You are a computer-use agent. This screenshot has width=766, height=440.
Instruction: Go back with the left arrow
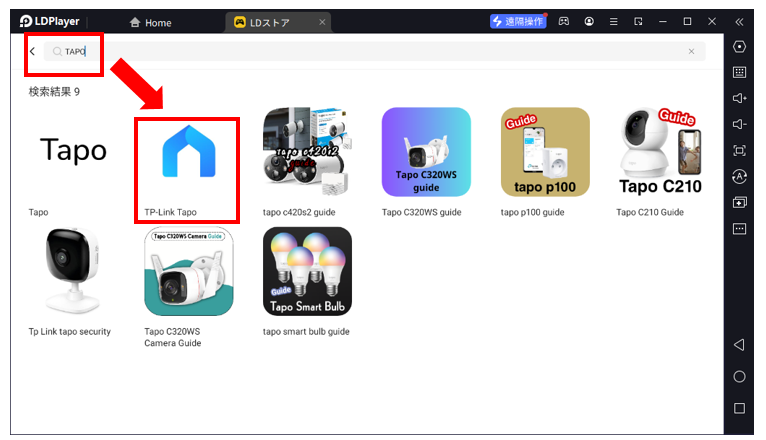coord(33,51)
